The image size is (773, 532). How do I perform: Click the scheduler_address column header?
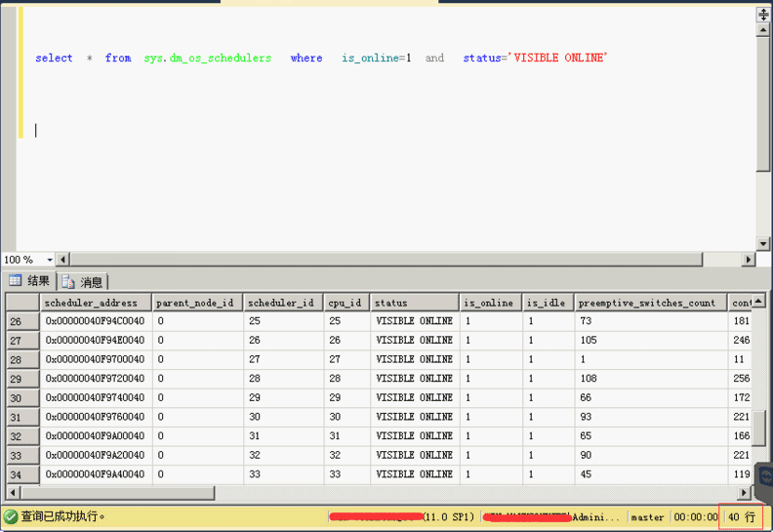point(97,303)
